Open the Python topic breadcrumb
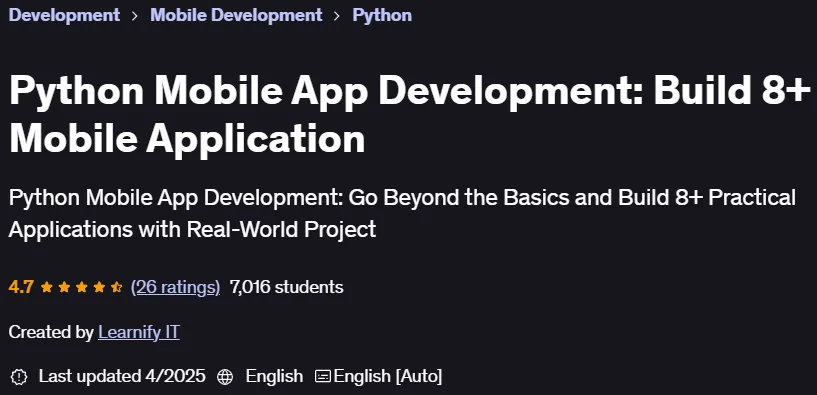The image size is (817, 395). pos(382,15)
